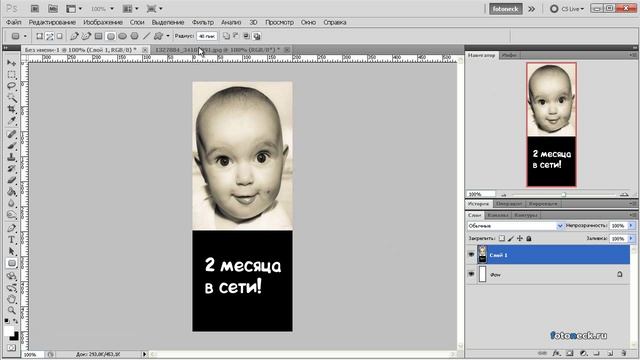
Task: Select the Path Selection arrow tool
Action: click(x=11, y=251)
